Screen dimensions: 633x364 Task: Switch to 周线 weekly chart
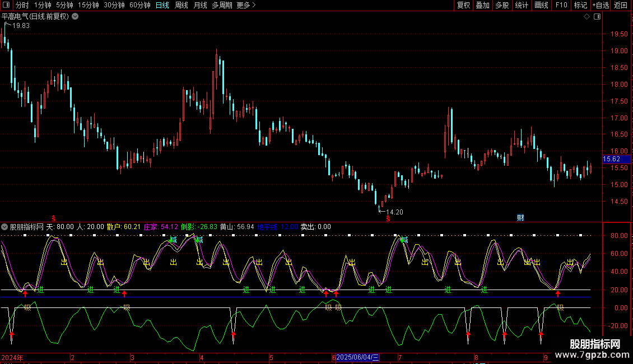point(181,5)
